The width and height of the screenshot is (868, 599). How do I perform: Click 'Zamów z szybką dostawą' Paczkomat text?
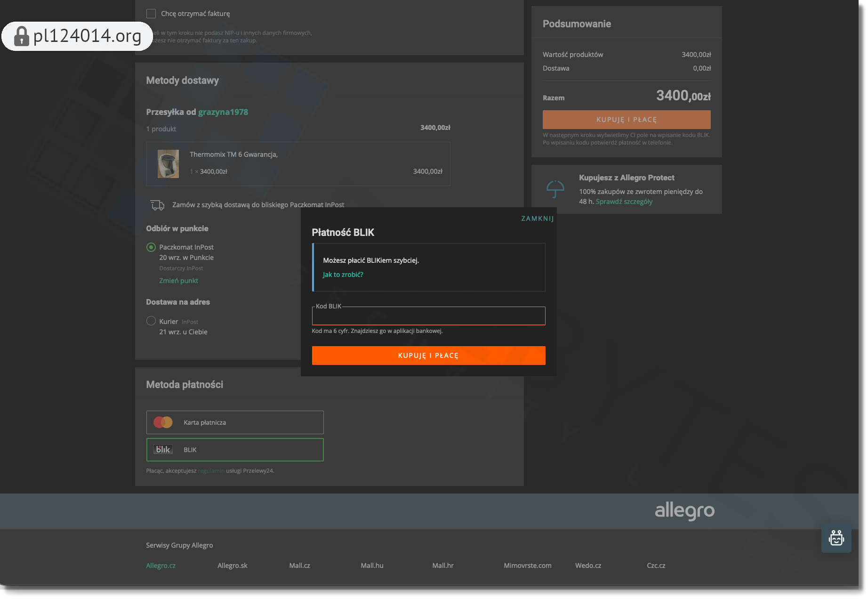[x=258, y=205]
